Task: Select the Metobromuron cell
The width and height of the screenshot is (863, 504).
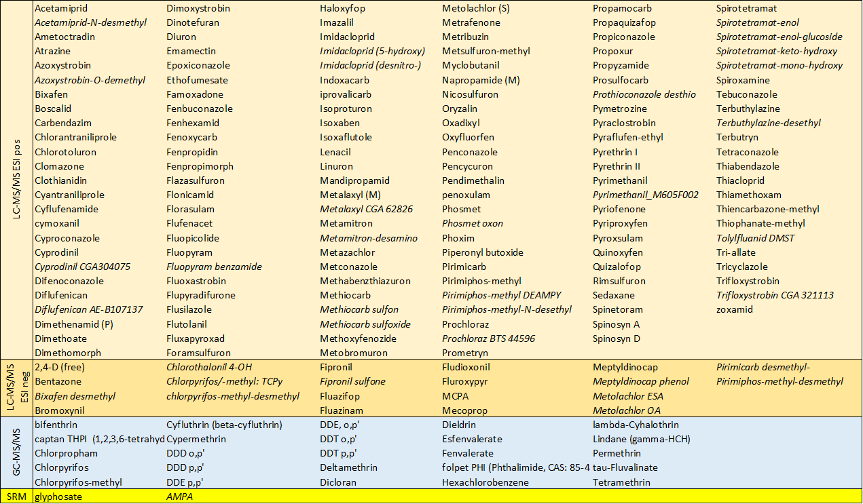Action: click(x=354, y=353)
